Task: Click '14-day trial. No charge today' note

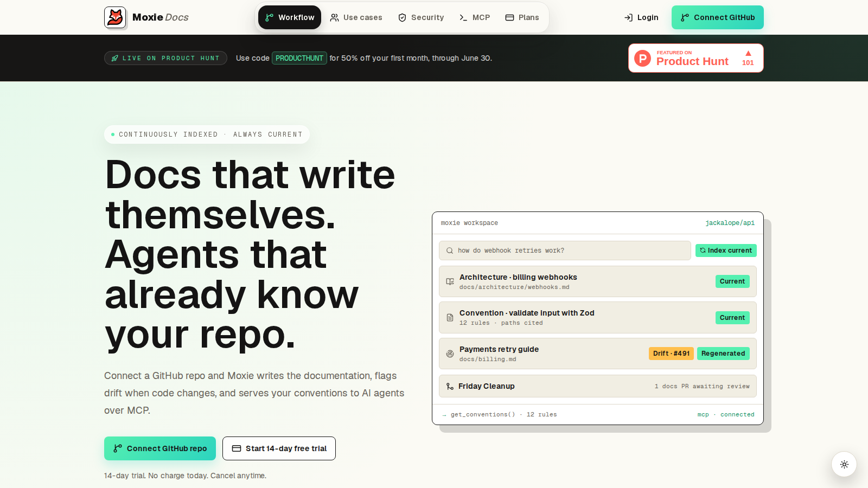Action: pyautogui.click(x=185, y=476)
